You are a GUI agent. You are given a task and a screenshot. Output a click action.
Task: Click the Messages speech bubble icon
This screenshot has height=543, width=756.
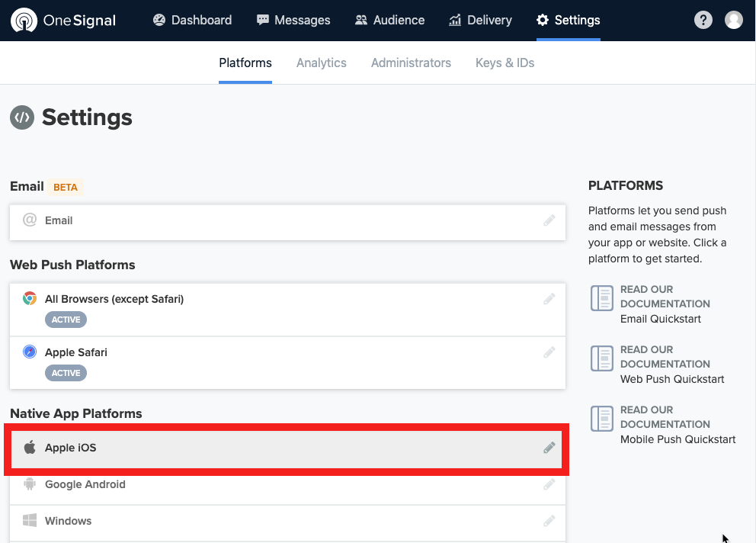coord(263,20)
